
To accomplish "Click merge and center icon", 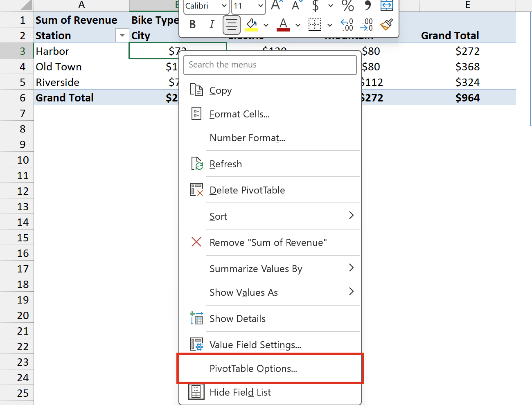I will coord(387,6).
